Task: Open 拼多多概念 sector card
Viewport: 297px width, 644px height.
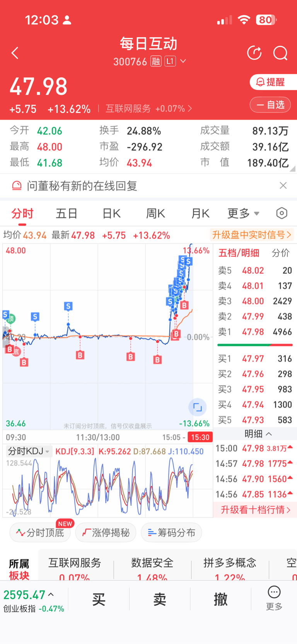Action: (x=230, y=569)
